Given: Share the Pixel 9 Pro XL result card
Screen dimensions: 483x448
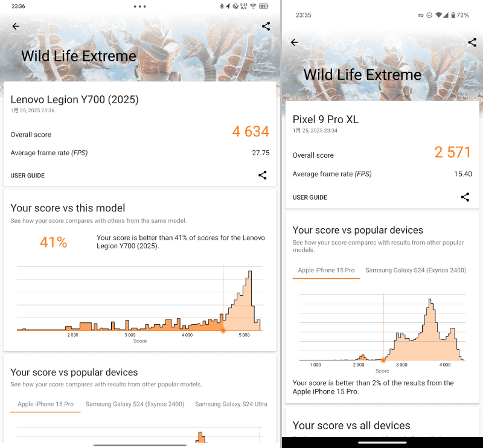Looking at the screenshot, I should [465, 197].
